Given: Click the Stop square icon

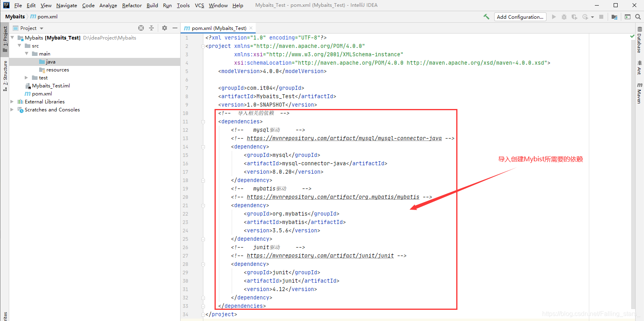Looking at the screenshot, I should pos(601,17).
